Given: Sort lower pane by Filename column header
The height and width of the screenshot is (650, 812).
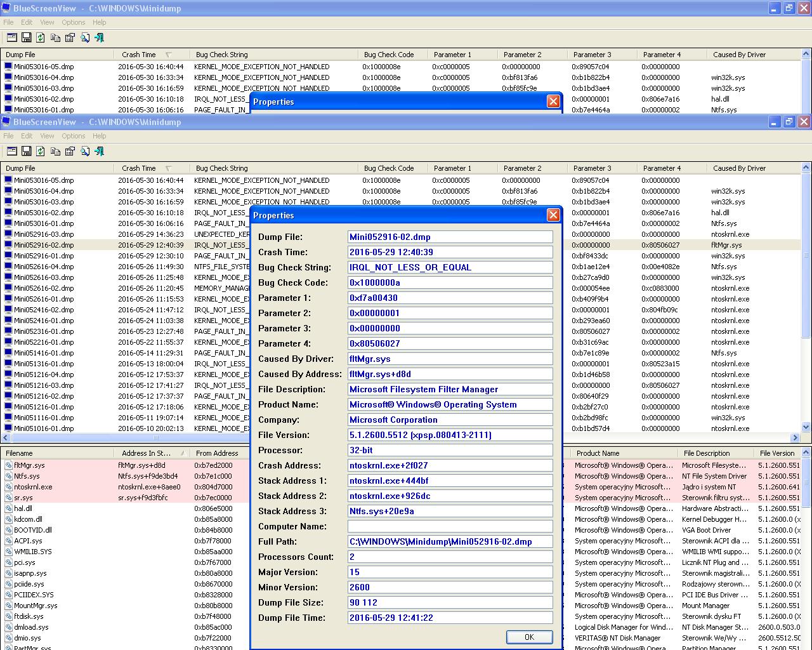Looking at the screenshot, I should (19, 453).
